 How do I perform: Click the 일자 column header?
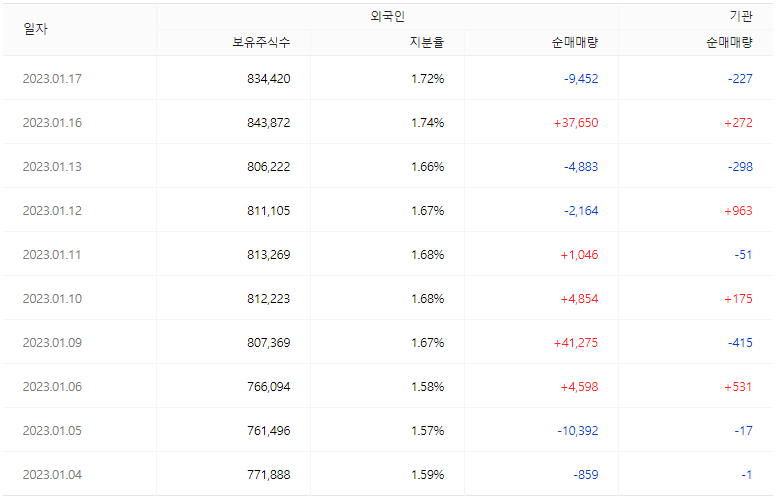pos(36,29)
